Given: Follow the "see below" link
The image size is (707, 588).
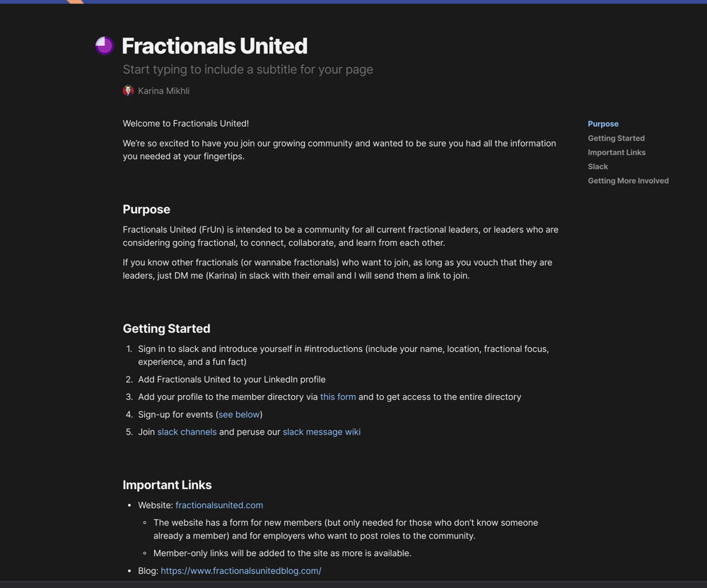Looking at the screenshot, I should tap(239, 415).
